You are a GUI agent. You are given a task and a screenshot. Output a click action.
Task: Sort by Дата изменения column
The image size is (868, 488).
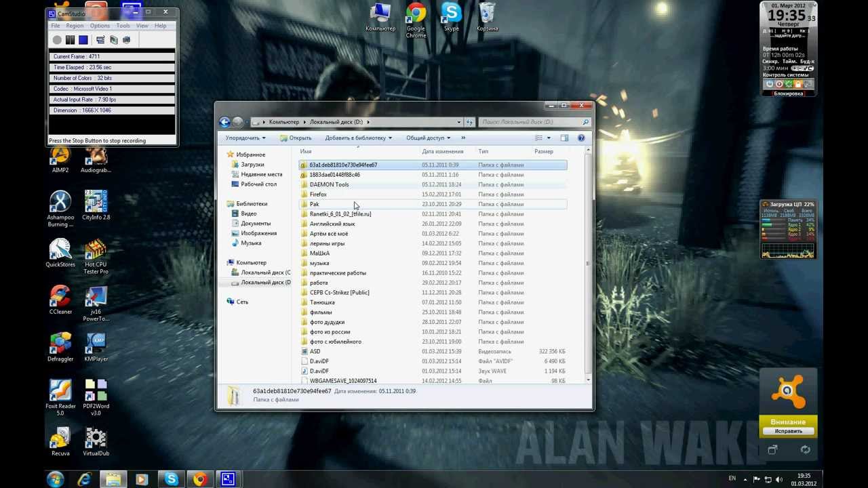pos(442,151)
